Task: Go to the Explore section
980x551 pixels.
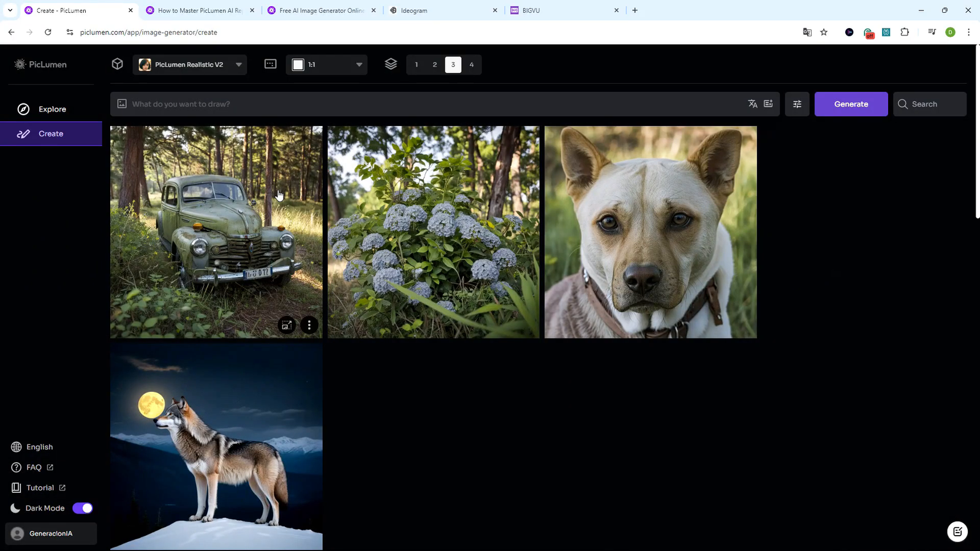Action: (x=52, y=109)
